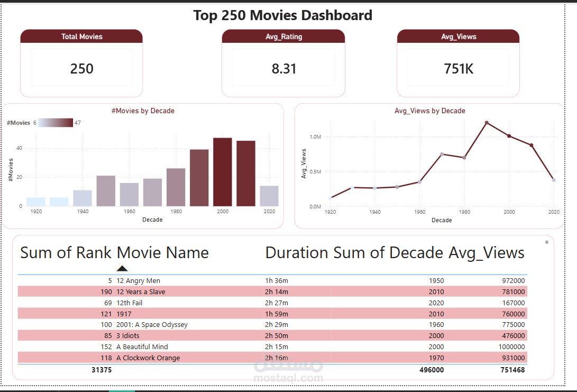The height and width of the screenshot is (392, 577).
Task: Click duration cell 2h 27m
Action: [x=277, y=303]
